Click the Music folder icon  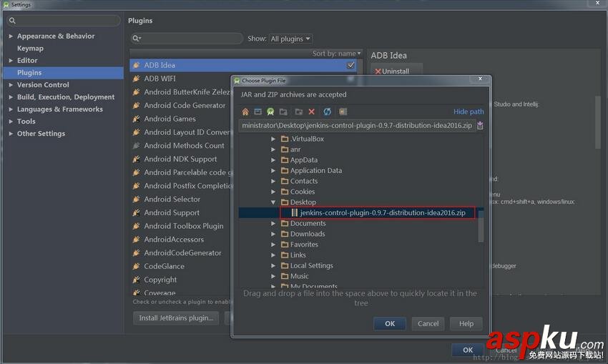point(285,276)
